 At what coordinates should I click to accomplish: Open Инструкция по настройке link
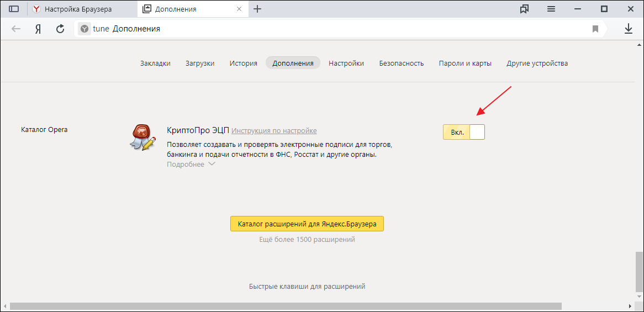[274, 130]
